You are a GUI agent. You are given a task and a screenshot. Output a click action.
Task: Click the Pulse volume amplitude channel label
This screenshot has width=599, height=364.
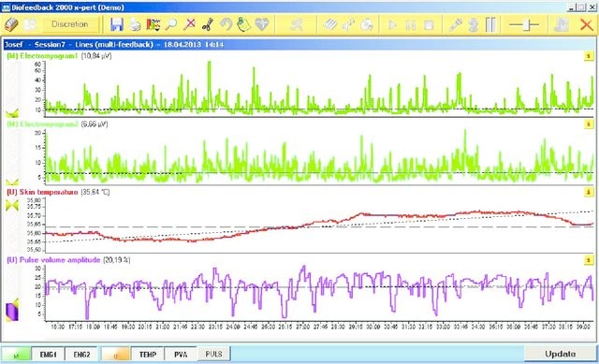pos(53,260)
